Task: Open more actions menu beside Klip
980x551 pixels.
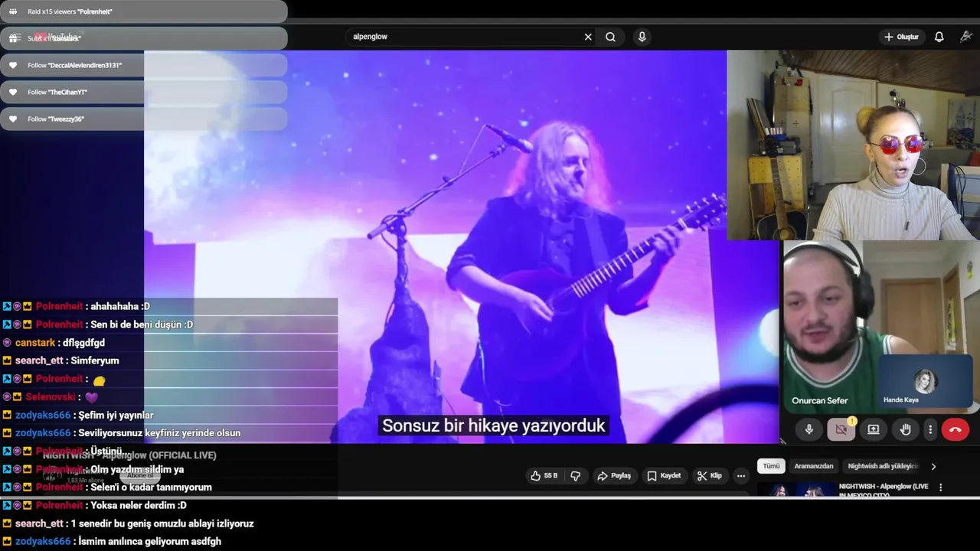Action: 740,476
